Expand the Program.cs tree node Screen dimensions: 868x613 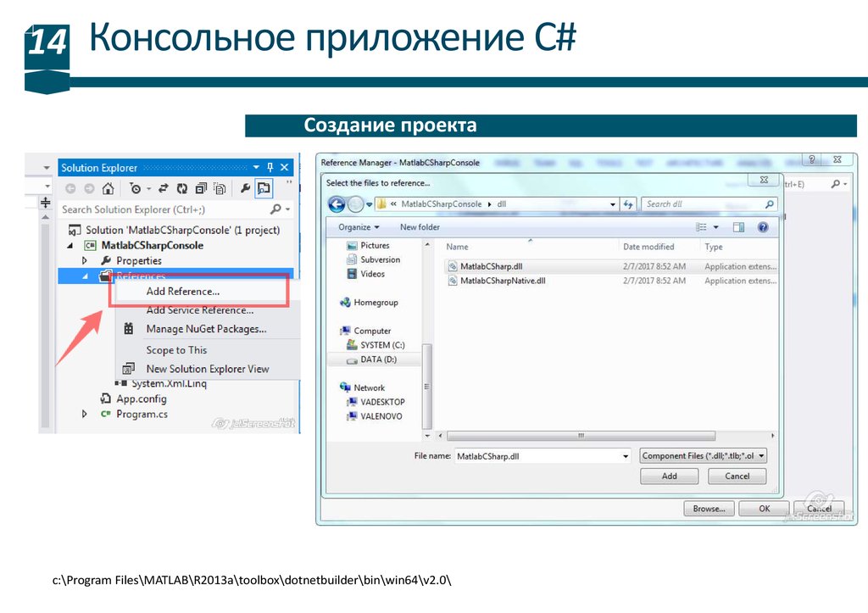tap(85, 414)
